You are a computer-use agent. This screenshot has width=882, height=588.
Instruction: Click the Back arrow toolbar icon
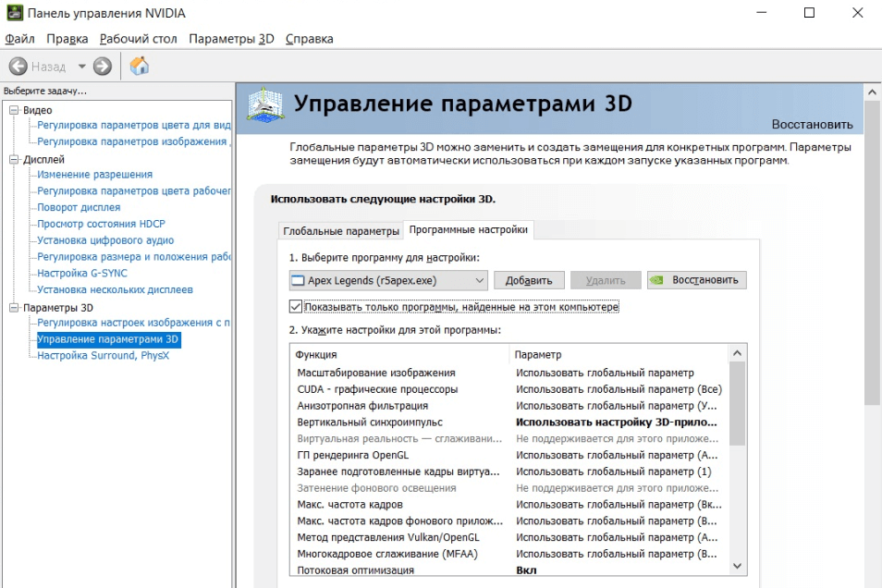pos(18,67)
